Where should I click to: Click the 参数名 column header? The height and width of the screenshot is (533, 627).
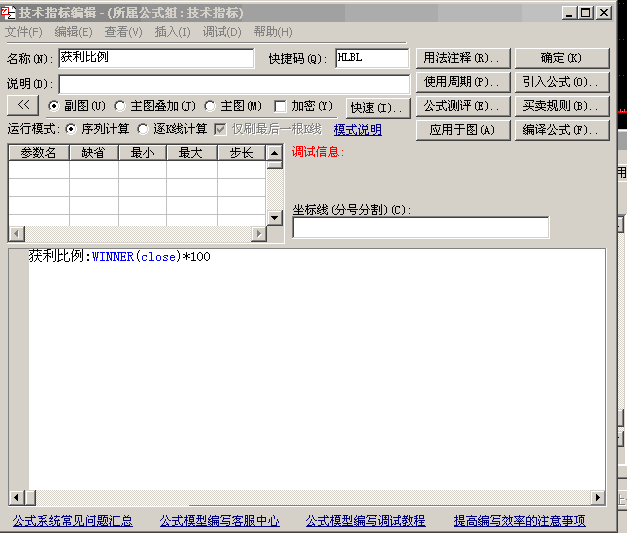(39, 153)
